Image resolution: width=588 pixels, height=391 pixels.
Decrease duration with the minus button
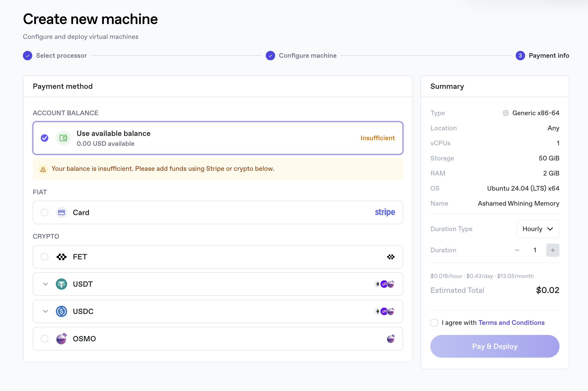[517, 250]
